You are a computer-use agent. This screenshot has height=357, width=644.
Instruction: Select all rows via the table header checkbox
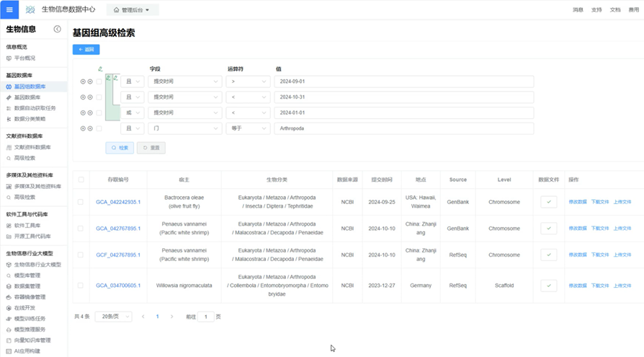coord(81,180)
